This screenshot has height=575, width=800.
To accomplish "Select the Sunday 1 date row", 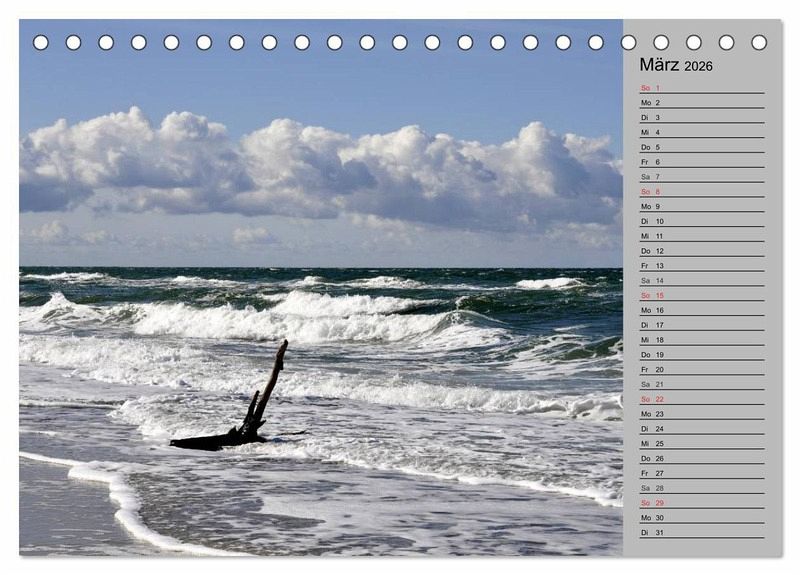I will tap(701, 88).
